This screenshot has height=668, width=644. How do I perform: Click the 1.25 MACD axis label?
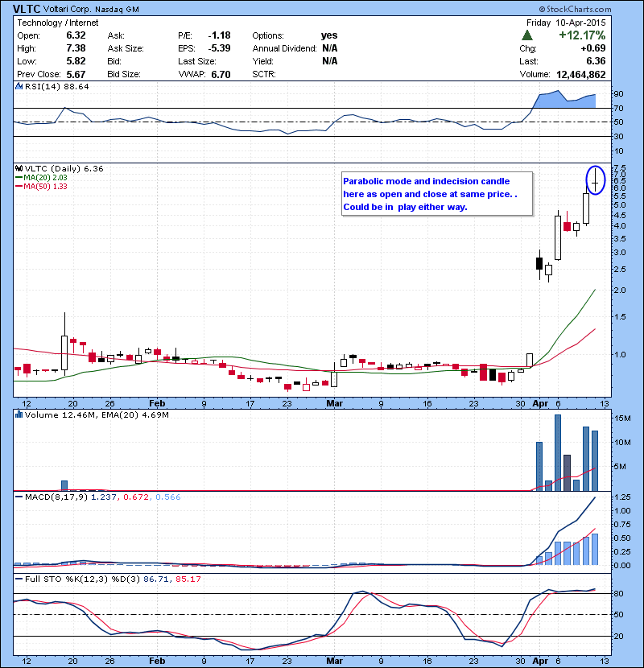click(622, 497)
